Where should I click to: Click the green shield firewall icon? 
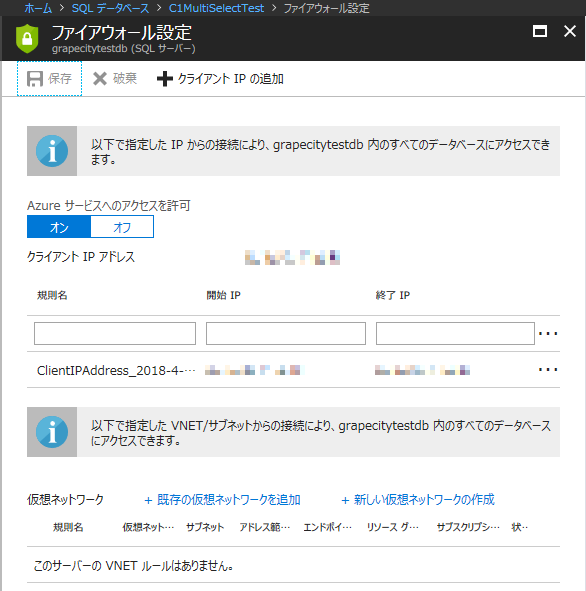click(x=27, y=38)
